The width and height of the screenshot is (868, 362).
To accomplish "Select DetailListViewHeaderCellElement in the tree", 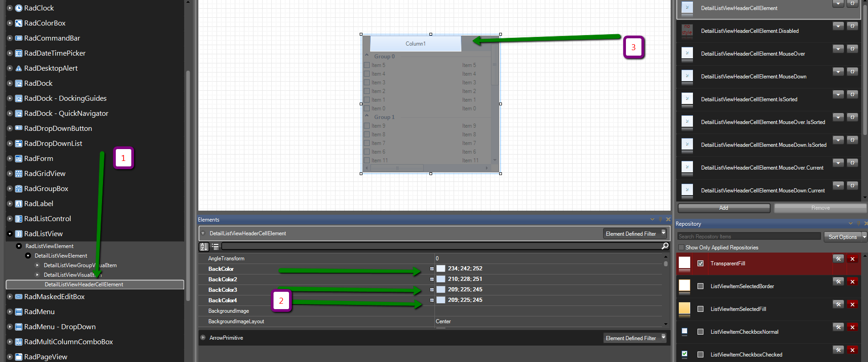I will tap(95, 284).
